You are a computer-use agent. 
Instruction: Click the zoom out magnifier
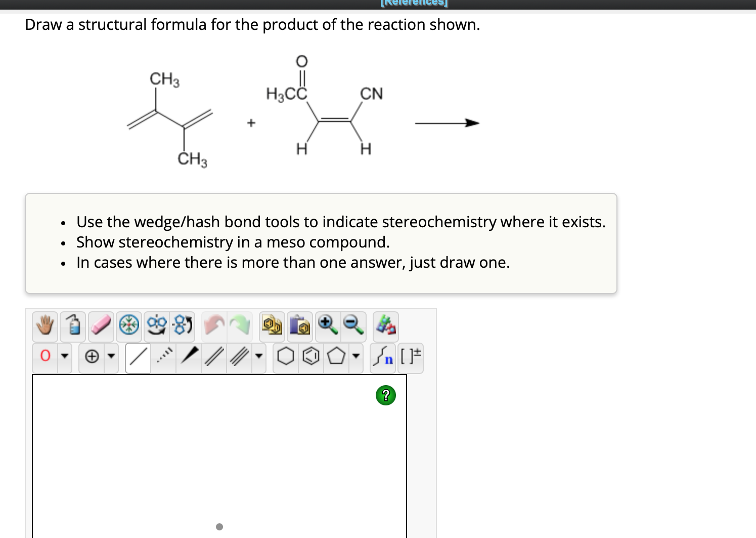pyautogui.click(x=353, y=325)
